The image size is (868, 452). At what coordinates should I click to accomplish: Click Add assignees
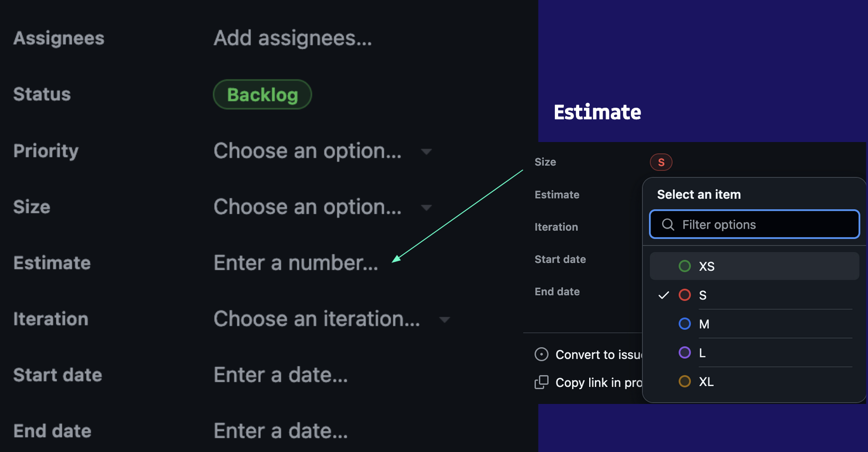click(293, 38)
